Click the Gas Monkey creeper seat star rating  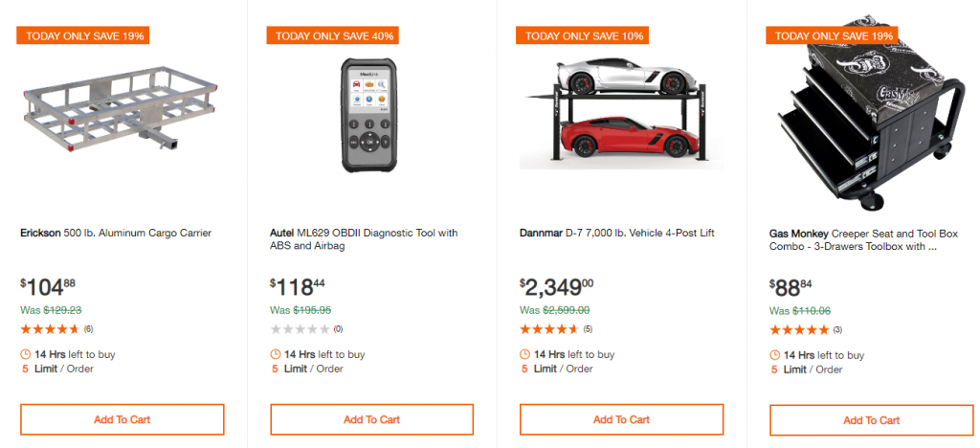point(799,329)
